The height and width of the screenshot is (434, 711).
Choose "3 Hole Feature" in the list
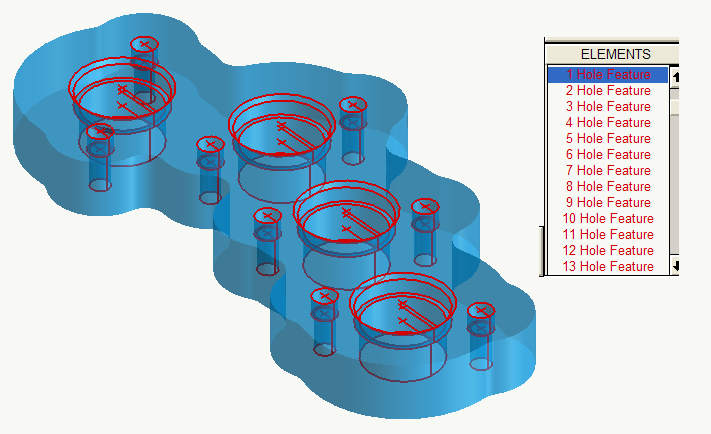(608, 106)
